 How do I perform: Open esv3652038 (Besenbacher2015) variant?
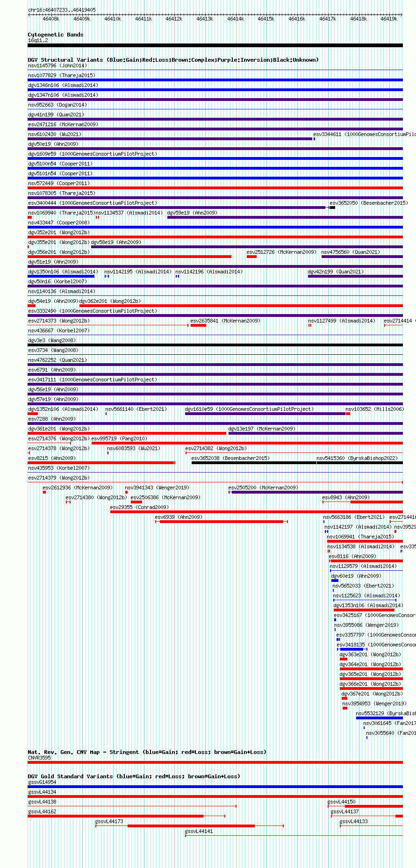click(x=230, y=458)
